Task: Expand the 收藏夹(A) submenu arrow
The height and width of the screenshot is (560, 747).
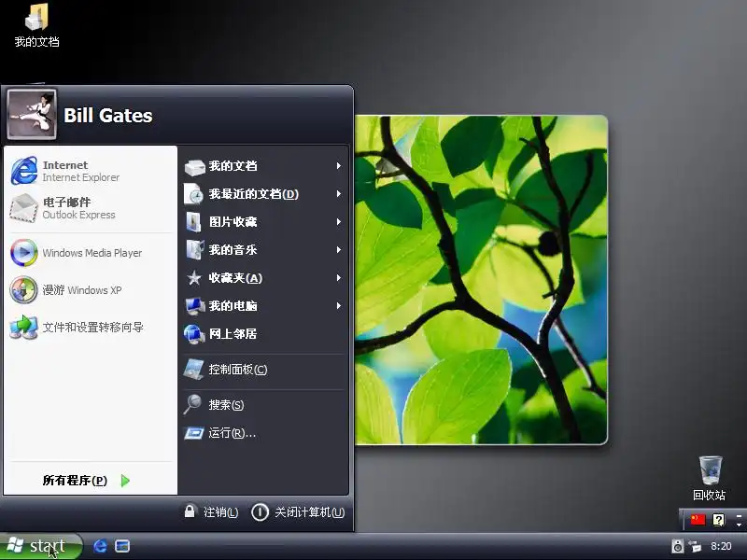Action: pos(338,277)
